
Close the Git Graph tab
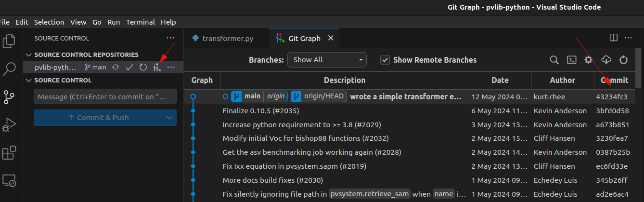click(x=330, y=38)
